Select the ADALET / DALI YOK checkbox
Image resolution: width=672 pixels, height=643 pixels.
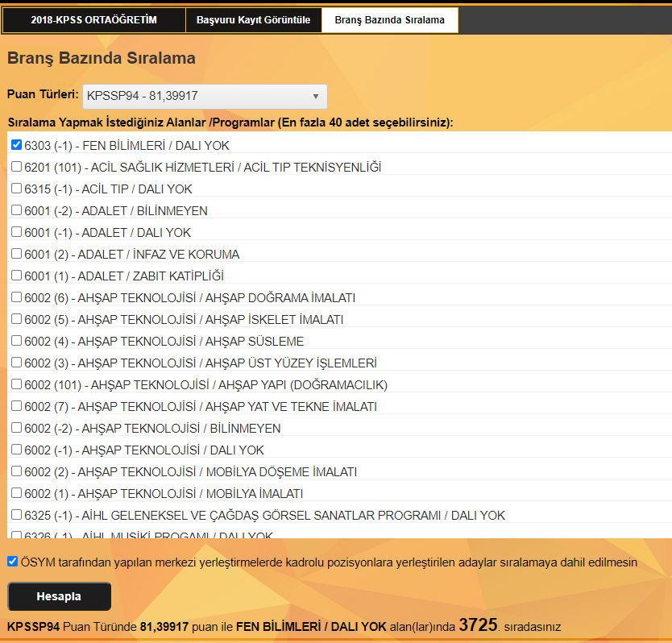[16, 232]
